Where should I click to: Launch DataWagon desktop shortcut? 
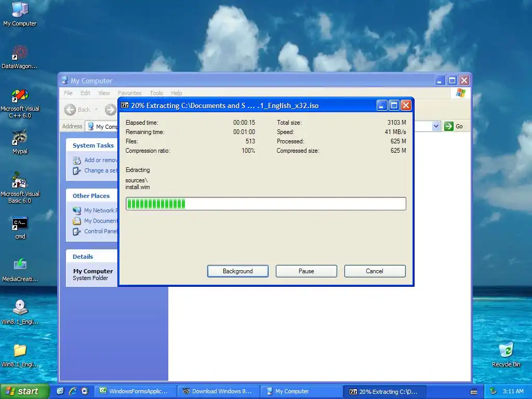(x=20, y=57)
